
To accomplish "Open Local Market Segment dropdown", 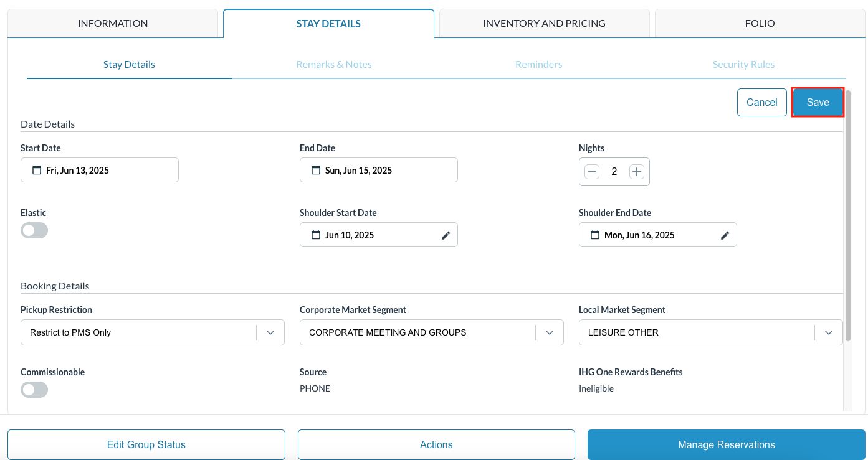I will (x=829, y=332).
